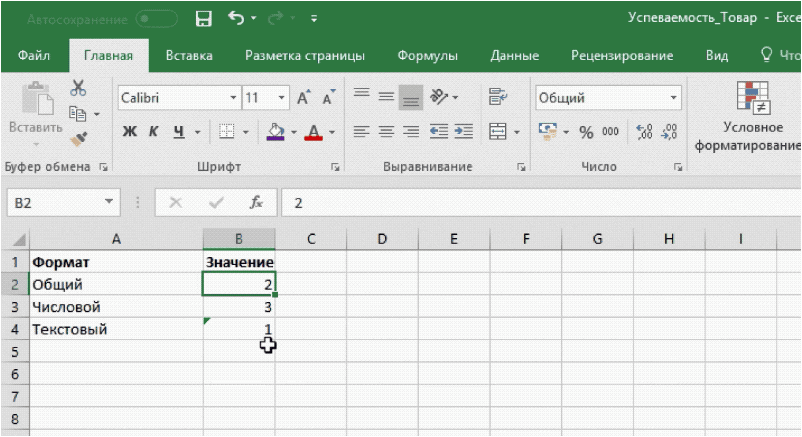This screenshot has height=437, width=802.
Task: Open the Данные tab
Action: [515, 55]
